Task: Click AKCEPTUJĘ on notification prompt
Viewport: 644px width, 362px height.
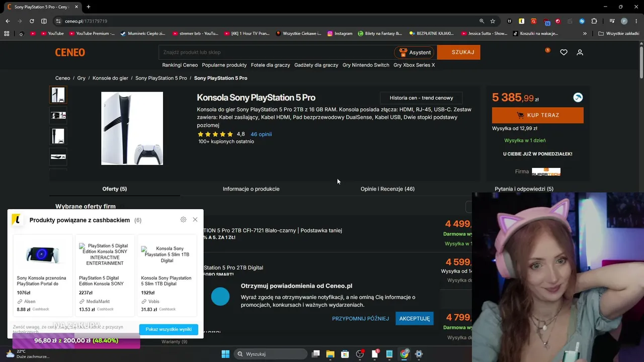Action: click(x=415, y=318)
